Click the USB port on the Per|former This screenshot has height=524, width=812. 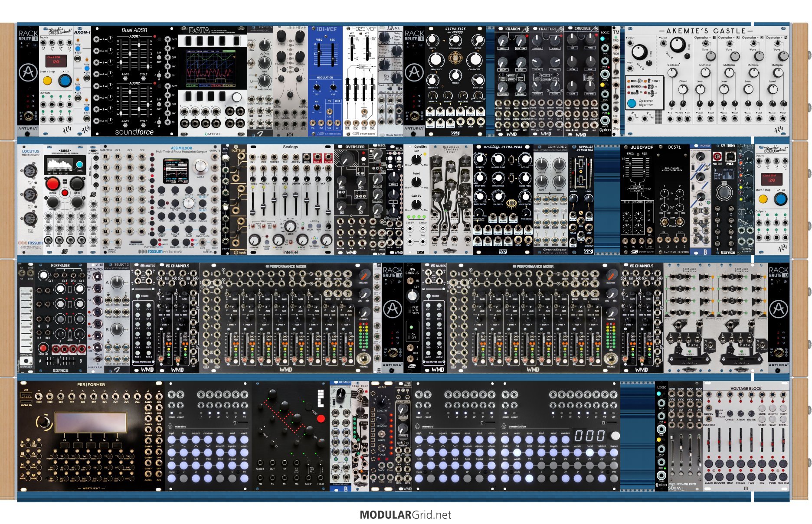26,396
